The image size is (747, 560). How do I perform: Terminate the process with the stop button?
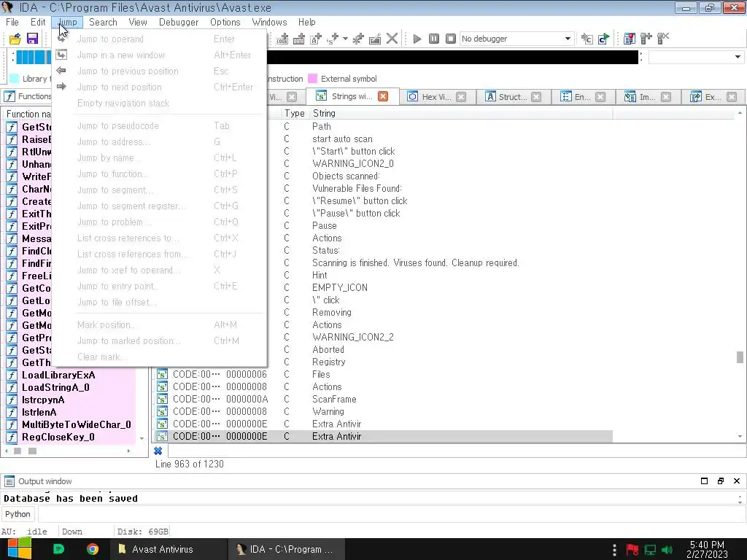[450, 39]
